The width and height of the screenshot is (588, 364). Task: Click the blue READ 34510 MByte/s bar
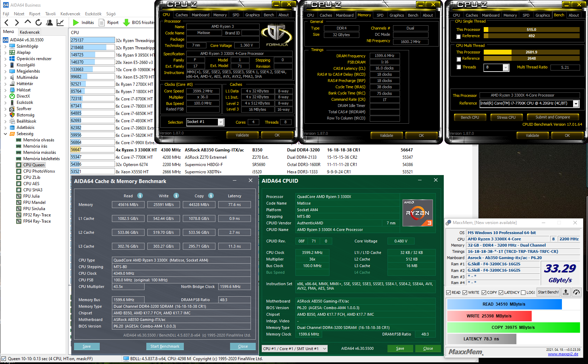pyautogui.click(x=504, y=304)
